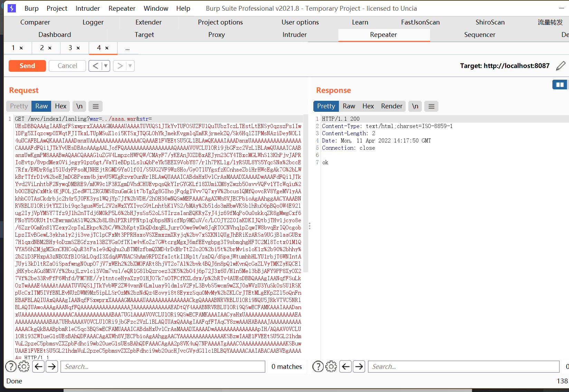Toggle the request \n non-printable characters button
Screen dimensions: 569x392
79,106
